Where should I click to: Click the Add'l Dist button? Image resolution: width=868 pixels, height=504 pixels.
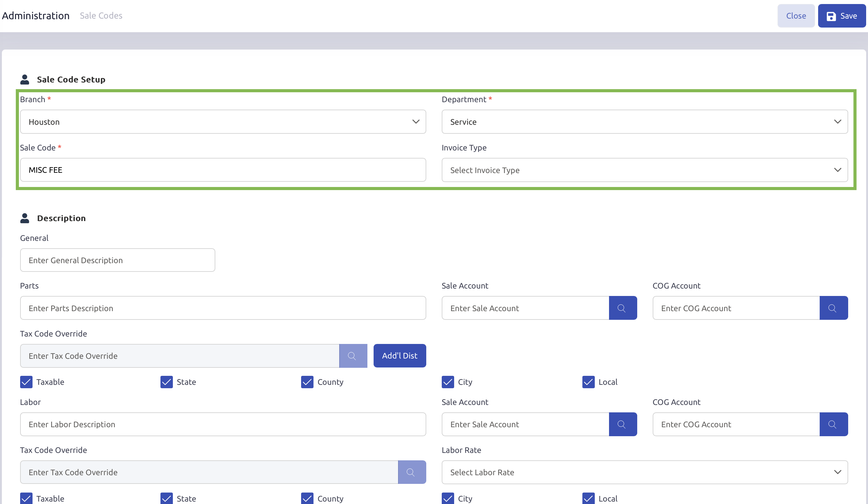click(399, 356)
